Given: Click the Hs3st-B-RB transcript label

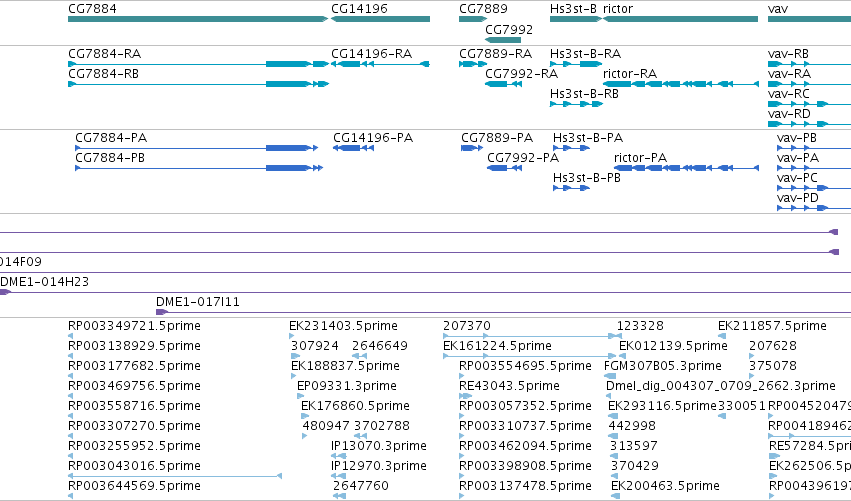Looking at the screenshot, I should 585,94.
